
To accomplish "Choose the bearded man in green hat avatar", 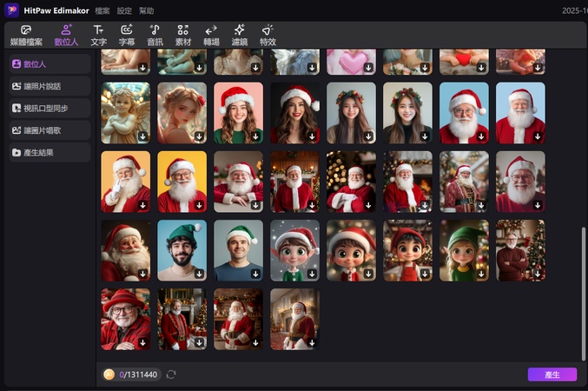I will (x=182, y=248).
